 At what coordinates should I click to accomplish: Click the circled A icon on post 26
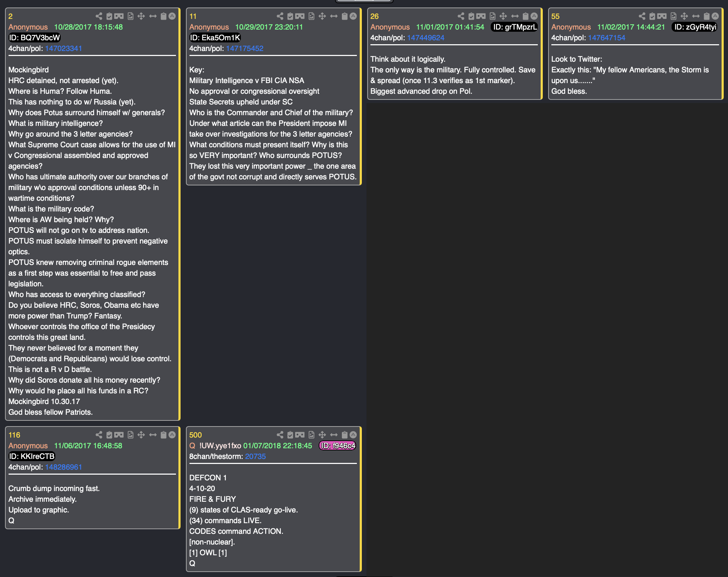click(534, 16)
